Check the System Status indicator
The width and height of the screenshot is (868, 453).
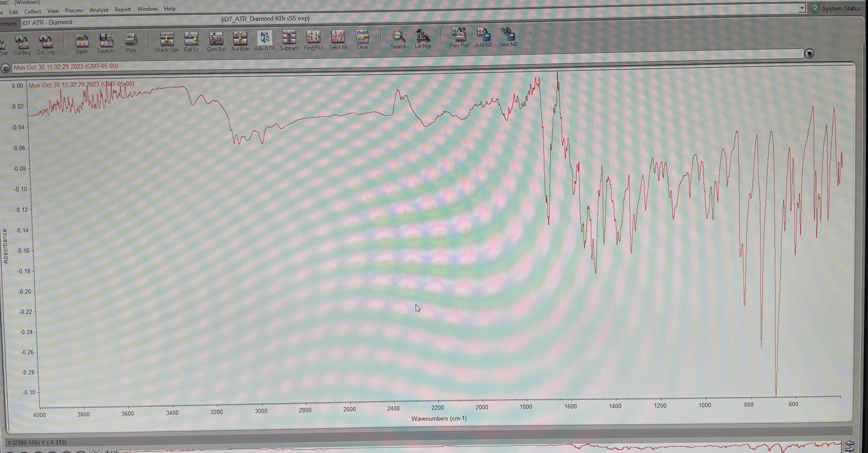click(x=816, y=9)
